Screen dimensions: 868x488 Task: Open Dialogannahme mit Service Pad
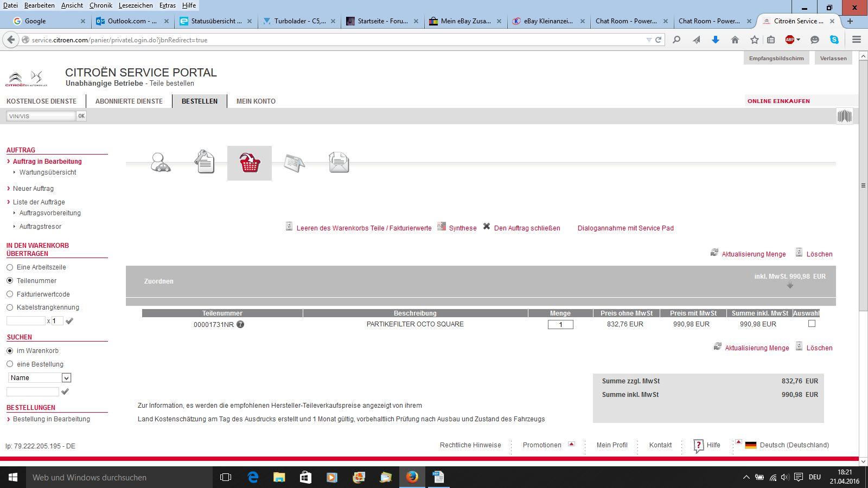626,228
